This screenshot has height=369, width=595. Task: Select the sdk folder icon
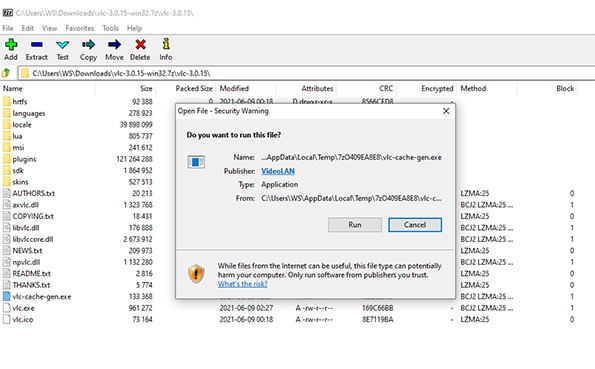pyautogui.click(x=6, y=170)
